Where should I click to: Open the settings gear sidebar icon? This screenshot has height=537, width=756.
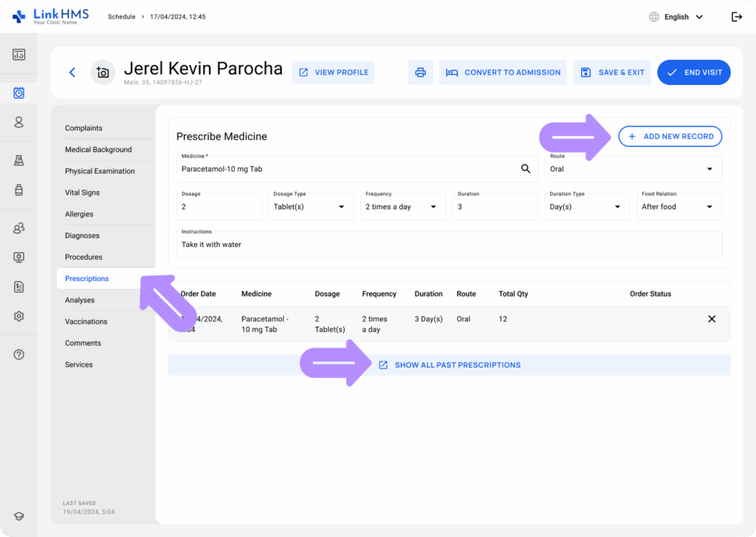19,316
